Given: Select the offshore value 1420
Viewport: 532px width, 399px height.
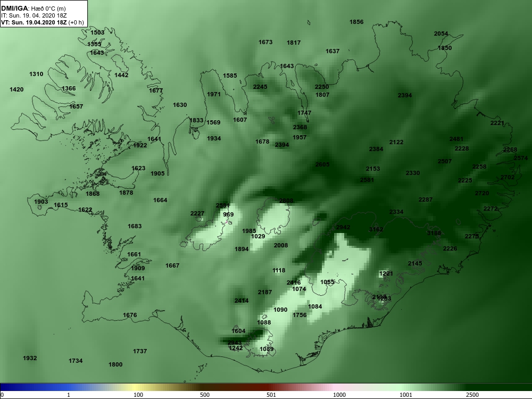Looking at the screenshot, I should click(16, 89).
